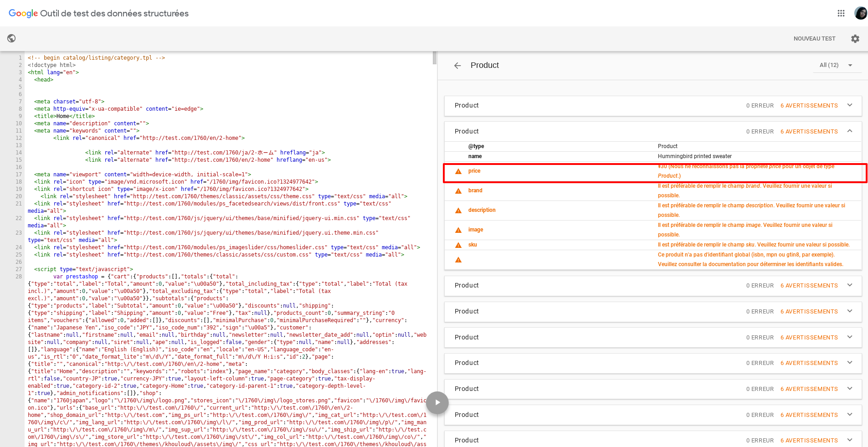Select the Hummingbird printed sweater name value

[694, 156]
